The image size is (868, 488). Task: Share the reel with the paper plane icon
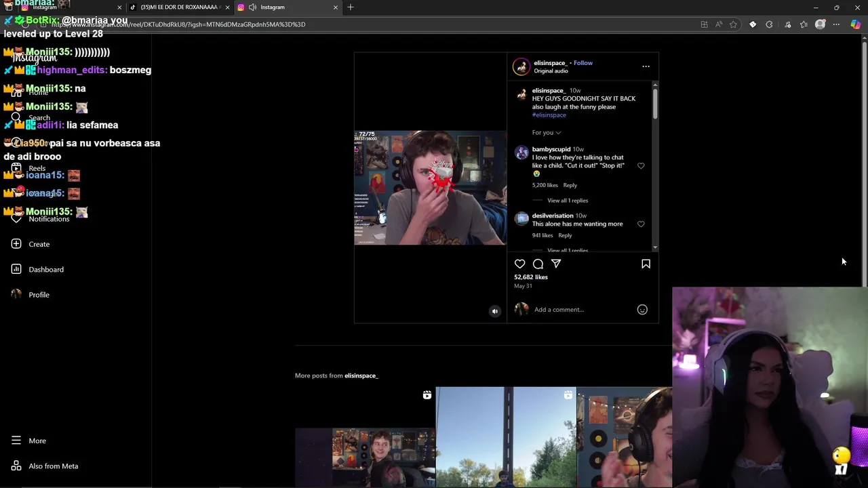556,264
